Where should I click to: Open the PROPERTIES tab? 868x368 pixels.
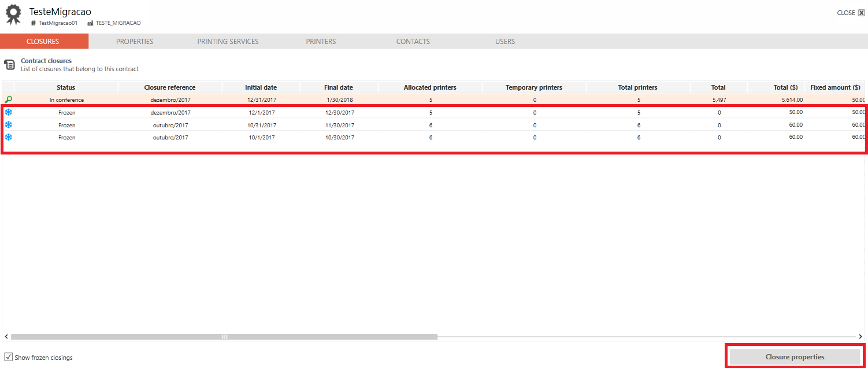pos(135,41)
